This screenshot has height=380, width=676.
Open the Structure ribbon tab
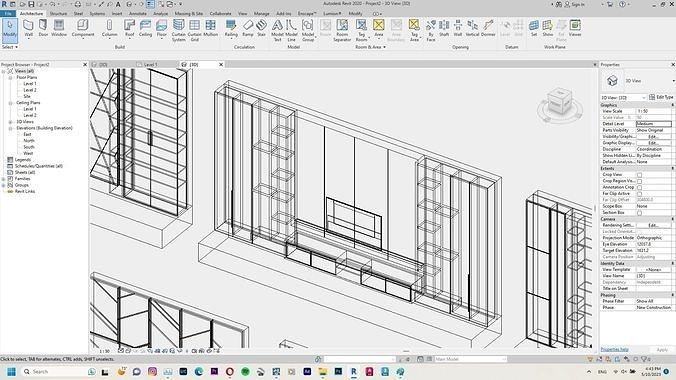58,14
